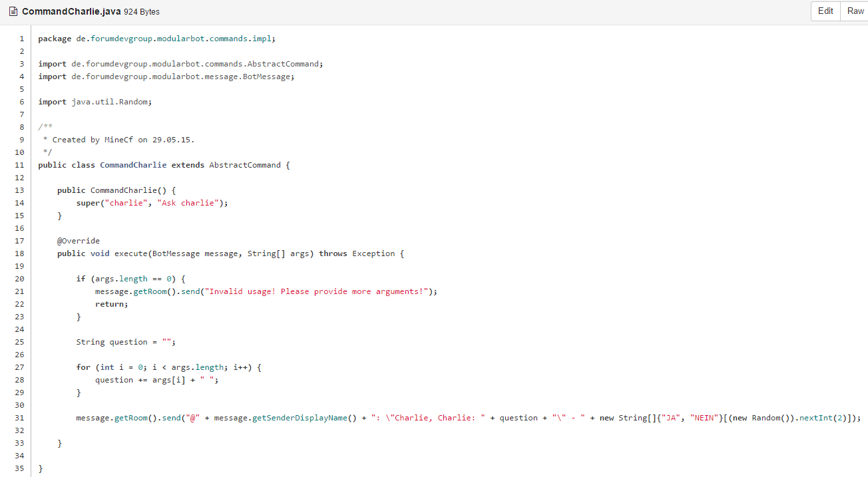
Task: Click the @Override annotation
Action: (79, 241)
